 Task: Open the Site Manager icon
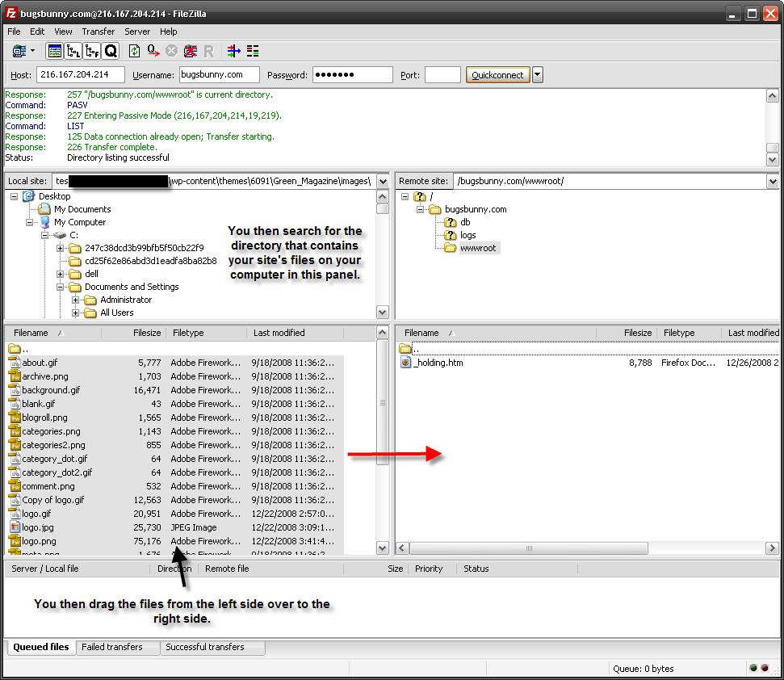pos(19,51)
